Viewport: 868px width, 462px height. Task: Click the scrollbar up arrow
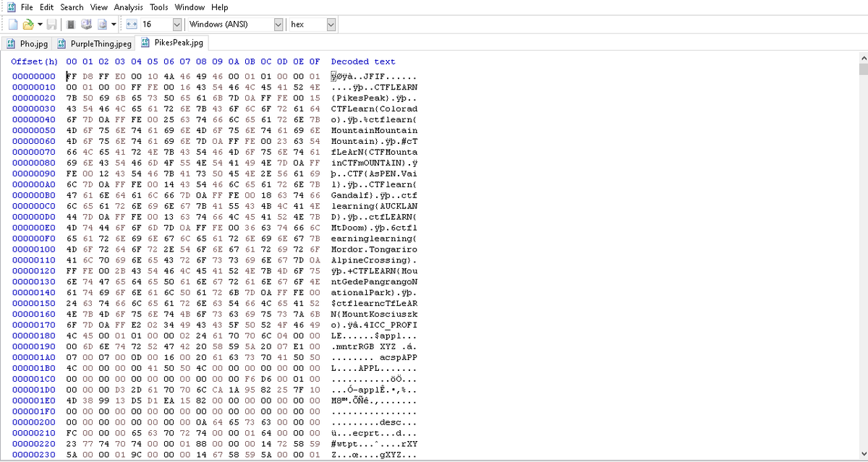862,57
